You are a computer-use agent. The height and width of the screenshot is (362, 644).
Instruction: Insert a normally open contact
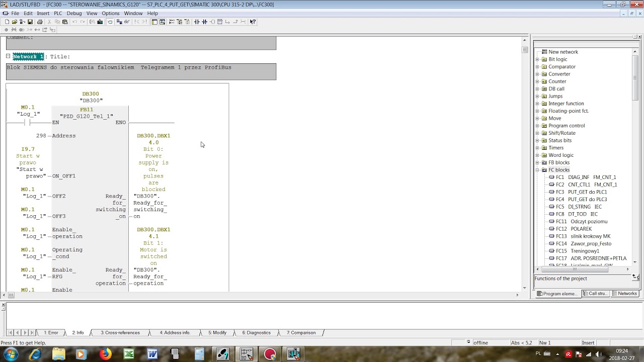coord(196,22)
